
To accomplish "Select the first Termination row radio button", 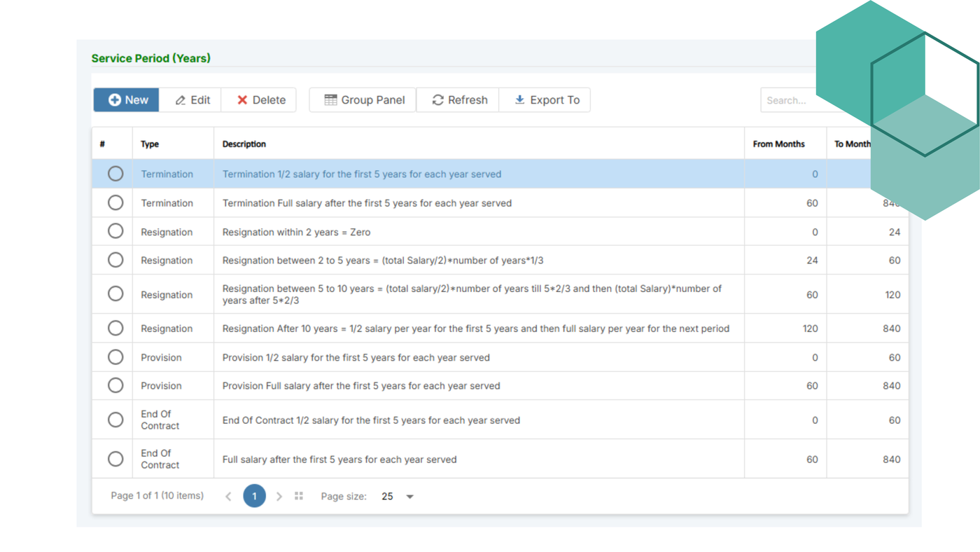I will 115,174.
